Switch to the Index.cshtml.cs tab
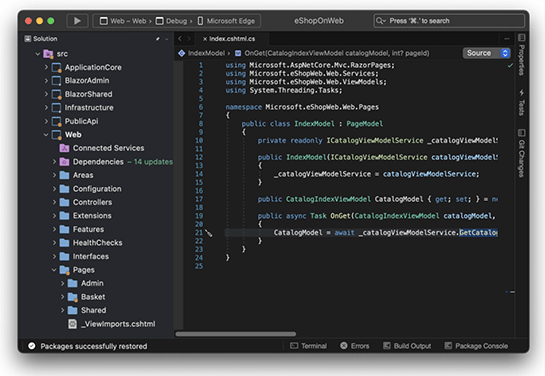 tap(232, 39)
